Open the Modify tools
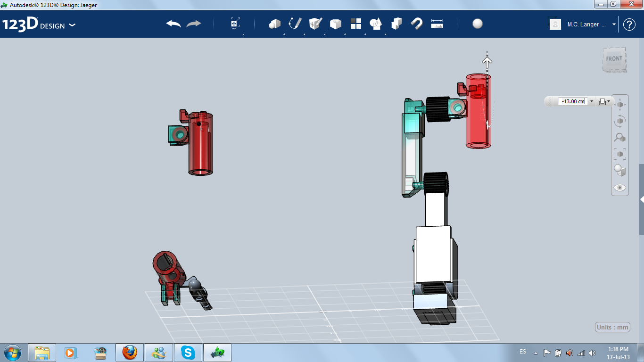Screen dimensions: 644x362 click(x=335, y=24)
